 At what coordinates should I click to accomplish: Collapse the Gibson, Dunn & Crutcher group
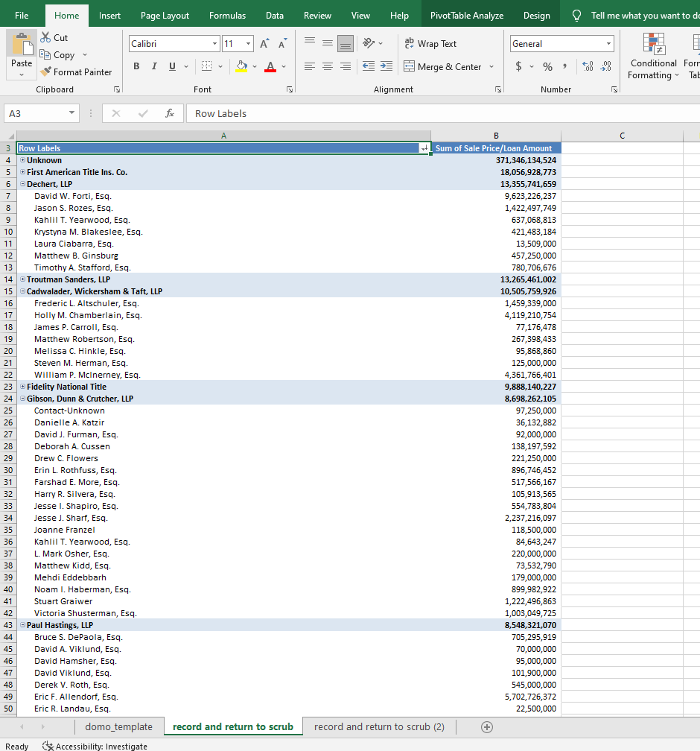22,399
